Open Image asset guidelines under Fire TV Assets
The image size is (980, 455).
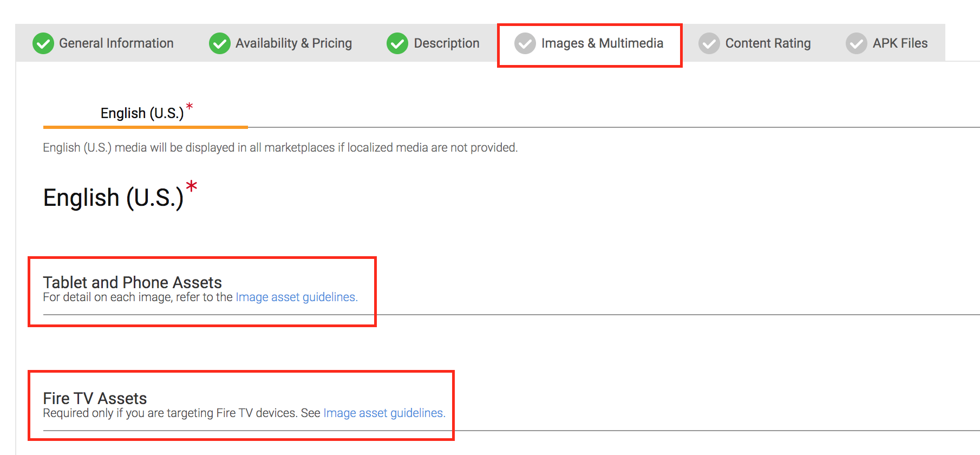click(384, 413)
